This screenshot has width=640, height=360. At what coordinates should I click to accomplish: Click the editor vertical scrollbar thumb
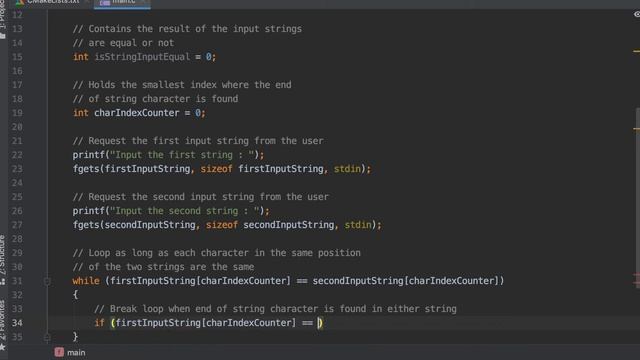pos(637,197)
